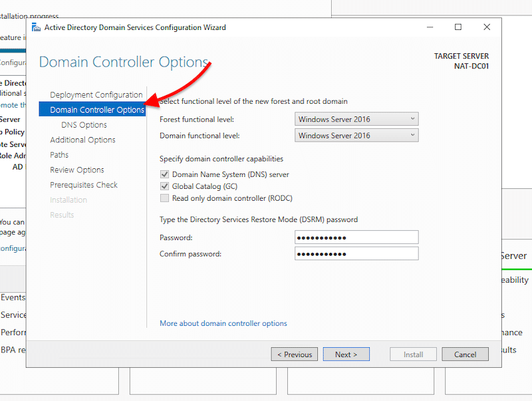Click Events in the background Server Manager

click(13, 297)
